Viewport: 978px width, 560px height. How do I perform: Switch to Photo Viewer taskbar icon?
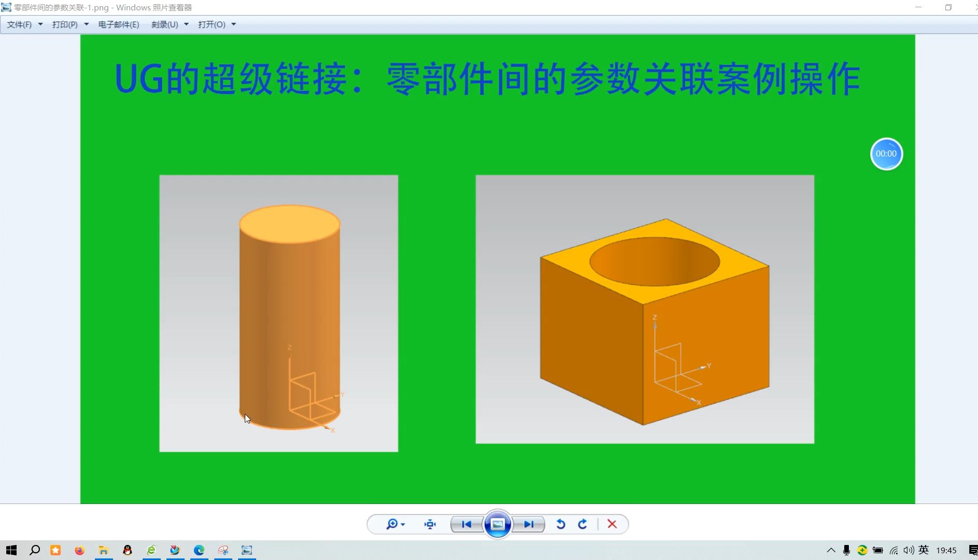247,550
